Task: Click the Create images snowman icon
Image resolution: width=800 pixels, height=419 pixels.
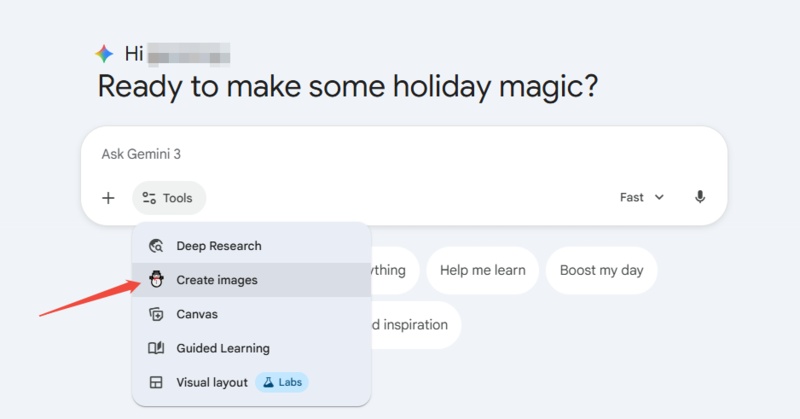Action: point(155,280)
